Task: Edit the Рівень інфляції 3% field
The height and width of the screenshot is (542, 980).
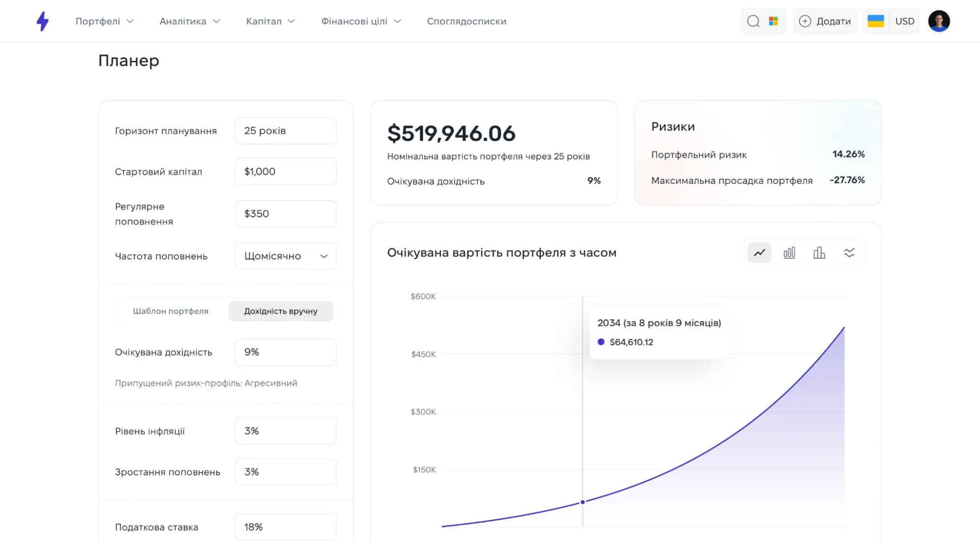Action: pyautogui.click(x=286, y=431)
